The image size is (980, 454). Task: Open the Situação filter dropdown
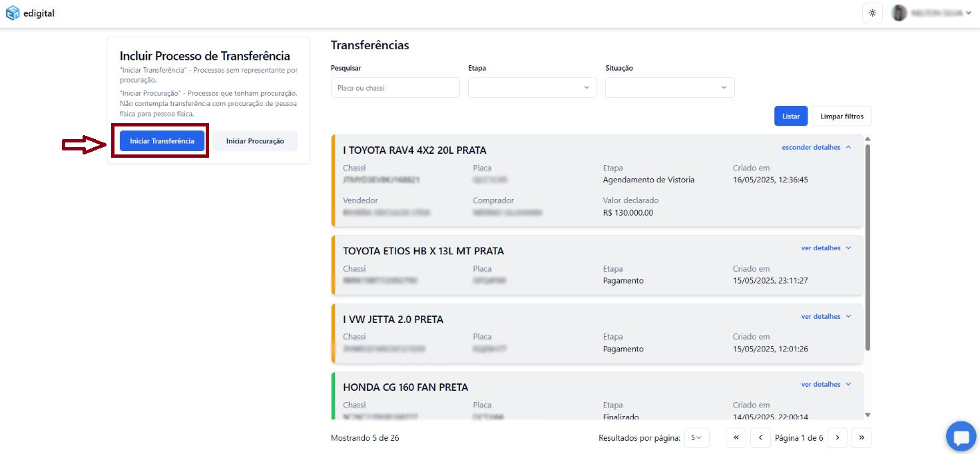669,88
